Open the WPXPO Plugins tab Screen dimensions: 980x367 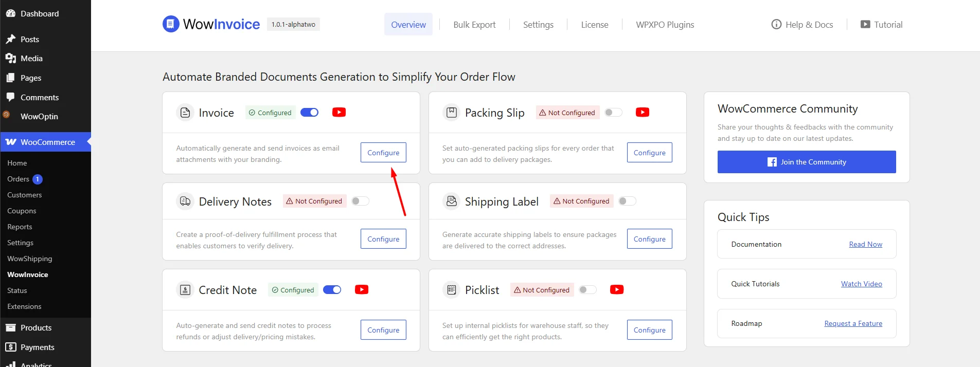(665, 25)
